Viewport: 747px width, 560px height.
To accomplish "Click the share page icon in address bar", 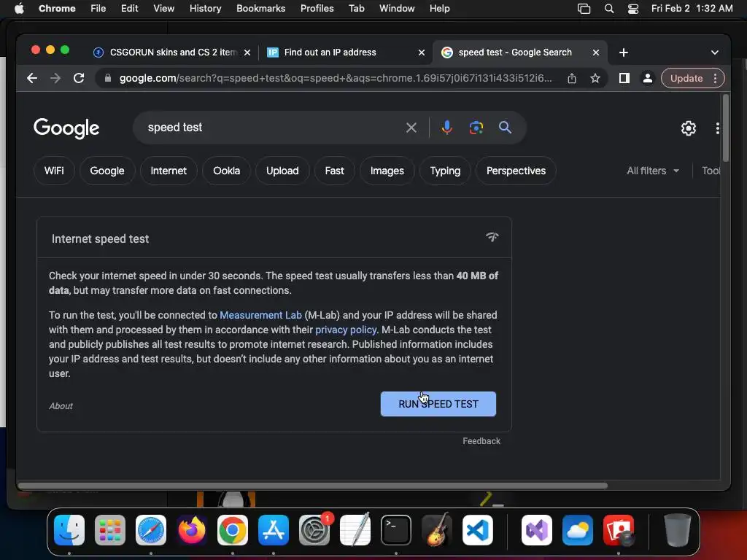I will [x=572, y=78].
